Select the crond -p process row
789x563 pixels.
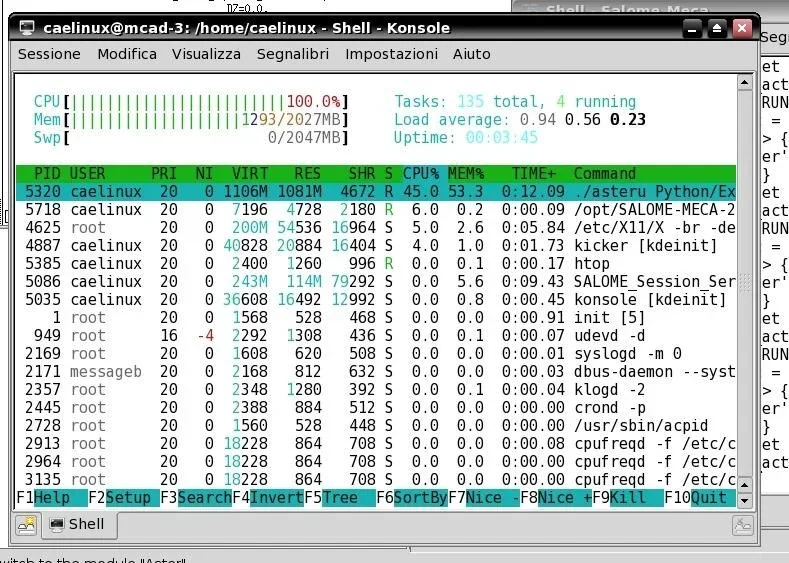(x=376, y=408)
